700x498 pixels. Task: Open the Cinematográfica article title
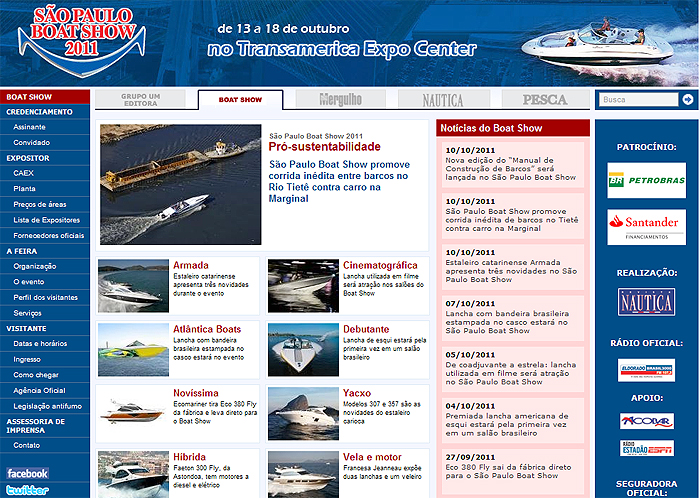click(380, 265)
